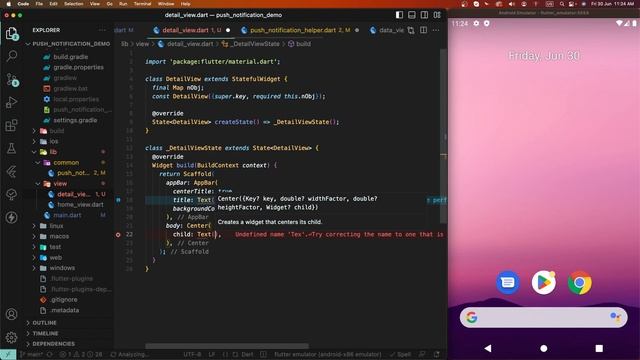This screenshot has height=360, width=640.
Task: Click errors and warnings count in status bar
Action: (82, 354)
